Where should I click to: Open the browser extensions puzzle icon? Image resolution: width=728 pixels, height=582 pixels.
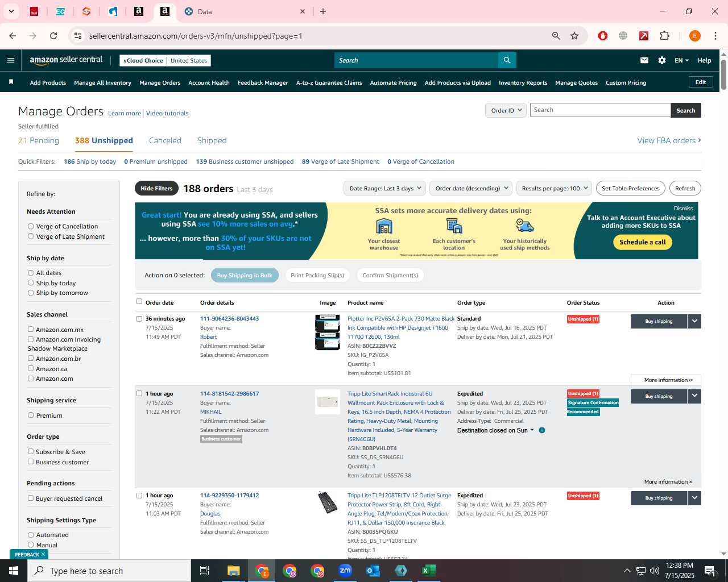(x=664, y=36)
